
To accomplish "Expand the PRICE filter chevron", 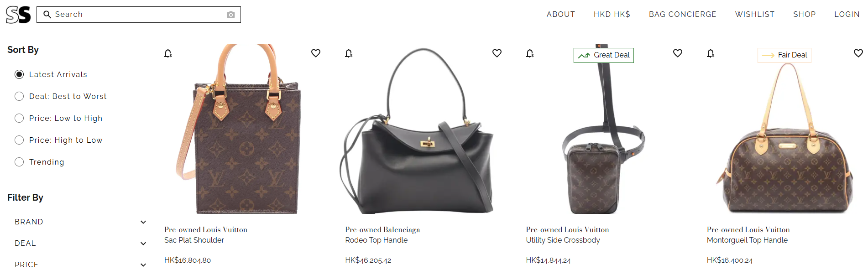I will click(x=143, y=265).
